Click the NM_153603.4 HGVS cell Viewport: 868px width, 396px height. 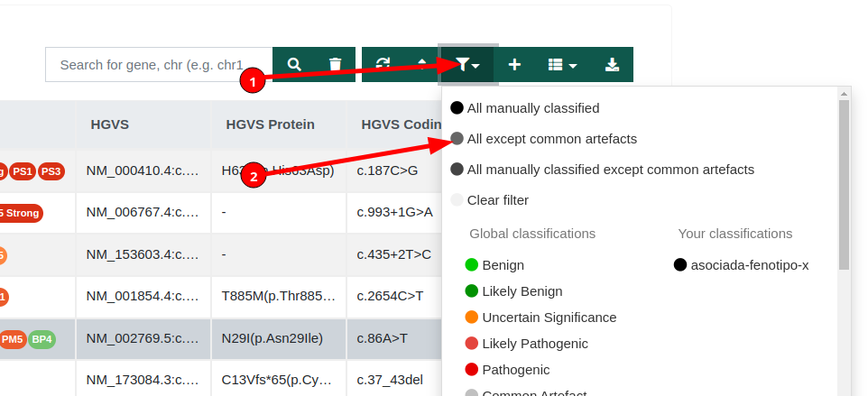pos(143,254)
